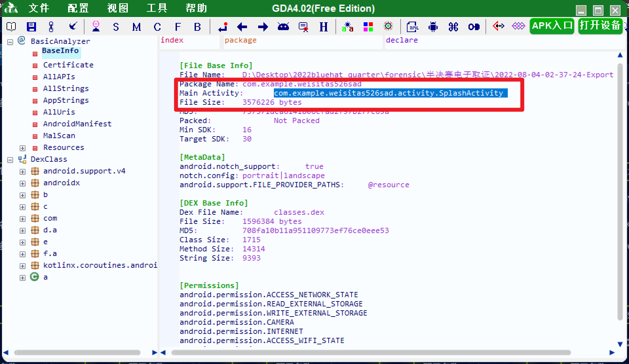
Task: Click the pink antenna tower icon
Action: 96,26
